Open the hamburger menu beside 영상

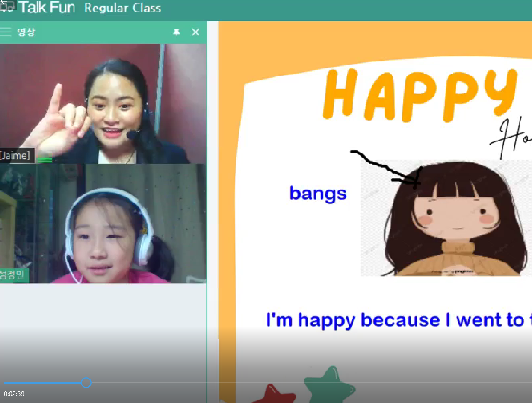point(6,32)
